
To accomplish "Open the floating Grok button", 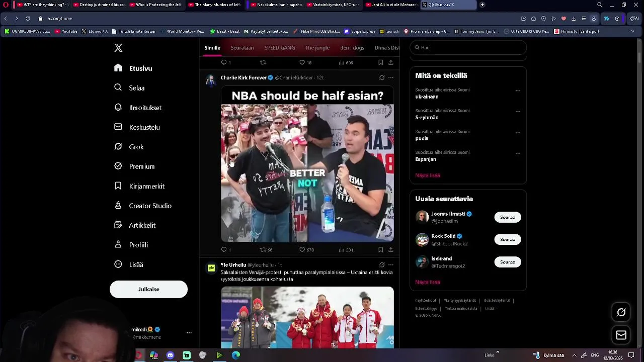I will pyautogui.click(x=621, y=312).
